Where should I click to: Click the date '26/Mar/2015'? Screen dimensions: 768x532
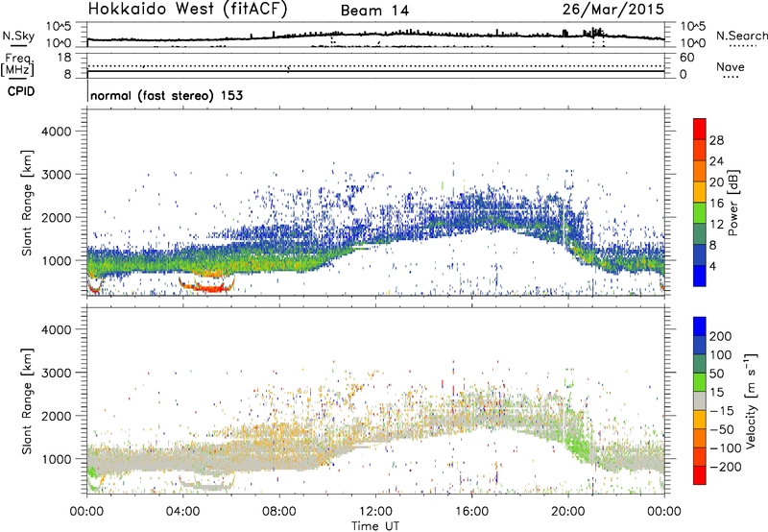(x=612, y=10)
